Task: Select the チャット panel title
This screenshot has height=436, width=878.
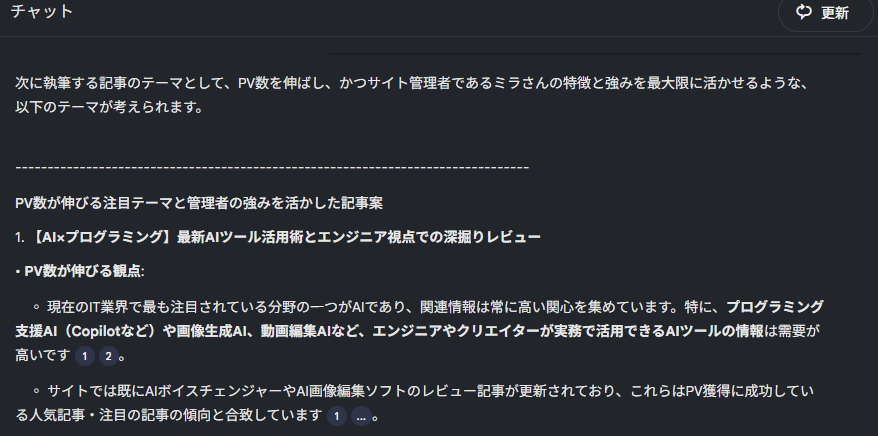Action: coord(42,11)
